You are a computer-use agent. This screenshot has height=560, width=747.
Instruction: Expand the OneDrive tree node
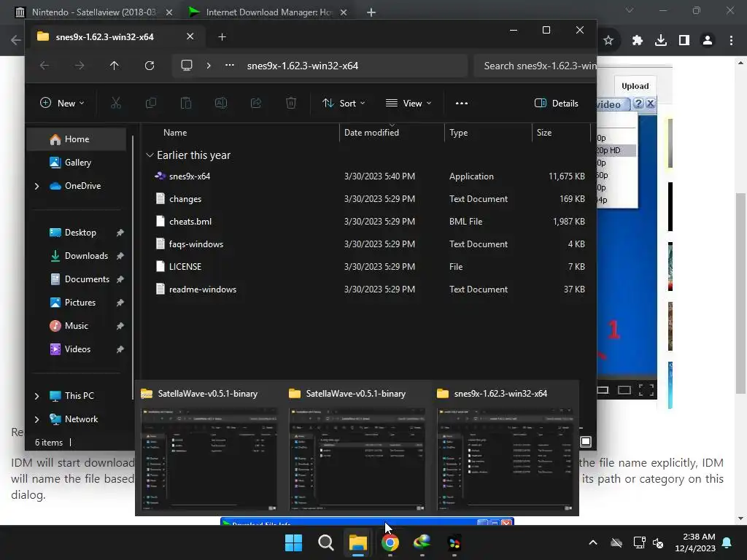pyautogui.click(x=36, y=186)
